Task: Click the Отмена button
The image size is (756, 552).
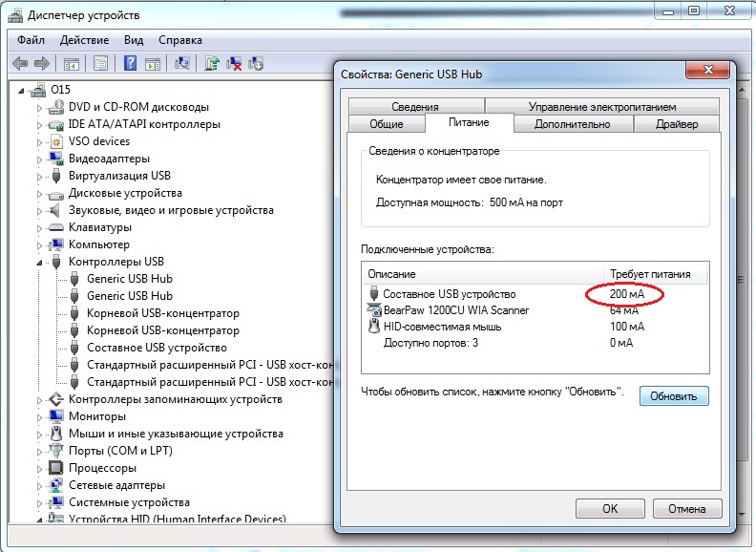Action: (x=687, y=509)
